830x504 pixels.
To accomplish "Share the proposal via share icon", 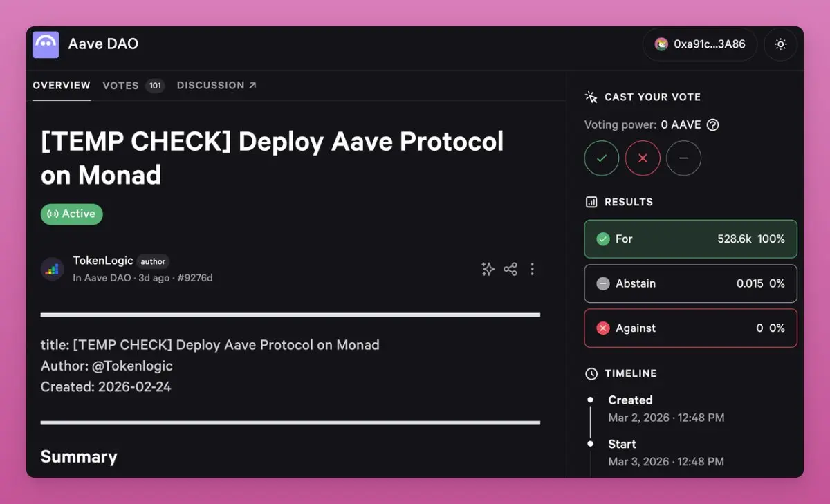I will pos(510,269).
